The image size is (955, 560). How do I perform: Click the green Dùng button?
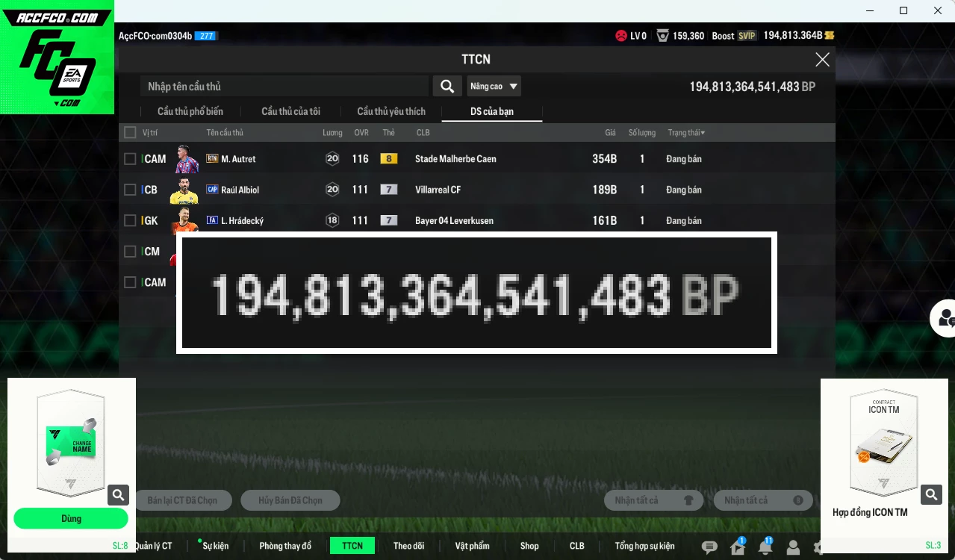tap(71, 519)
